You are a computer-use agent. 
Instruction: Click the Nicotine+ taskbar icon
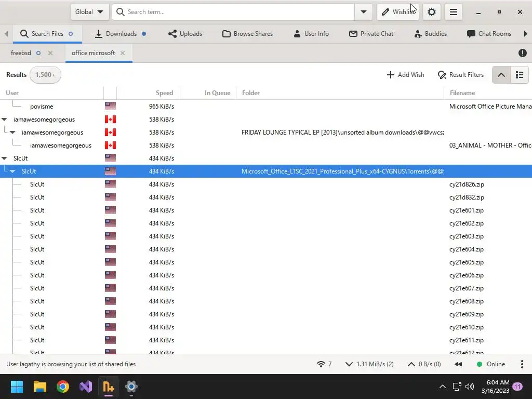click(109, 387)
